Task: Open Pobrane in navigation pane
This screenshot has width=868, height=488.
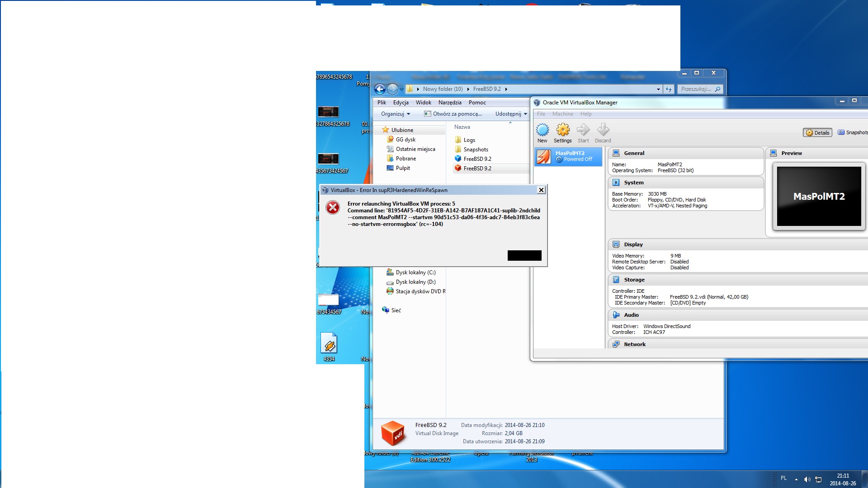Action: click(x=401, y=159)
